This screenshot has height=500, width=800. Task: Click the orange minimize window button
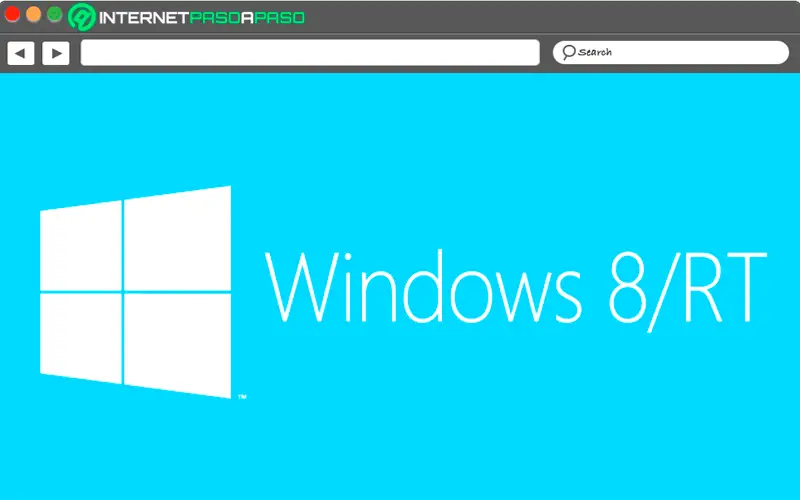pyautogui.click(x=33, y=14)
